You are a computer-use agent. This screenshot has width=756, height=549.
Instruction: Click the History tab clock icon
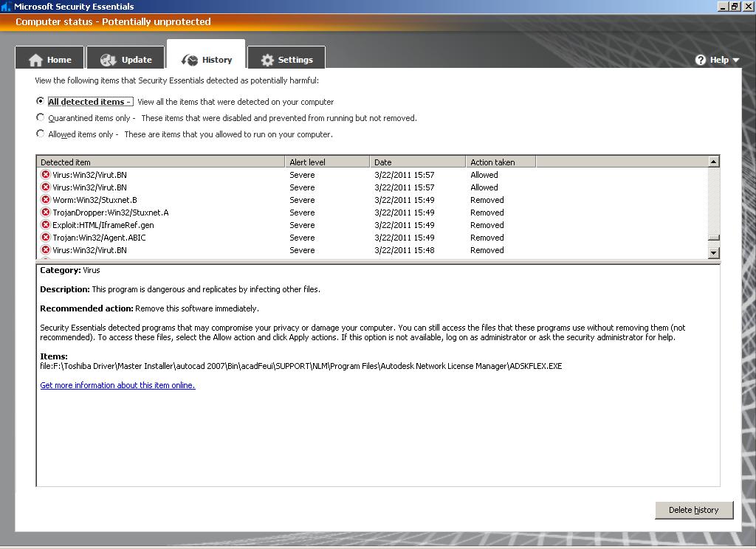[190, 61]
